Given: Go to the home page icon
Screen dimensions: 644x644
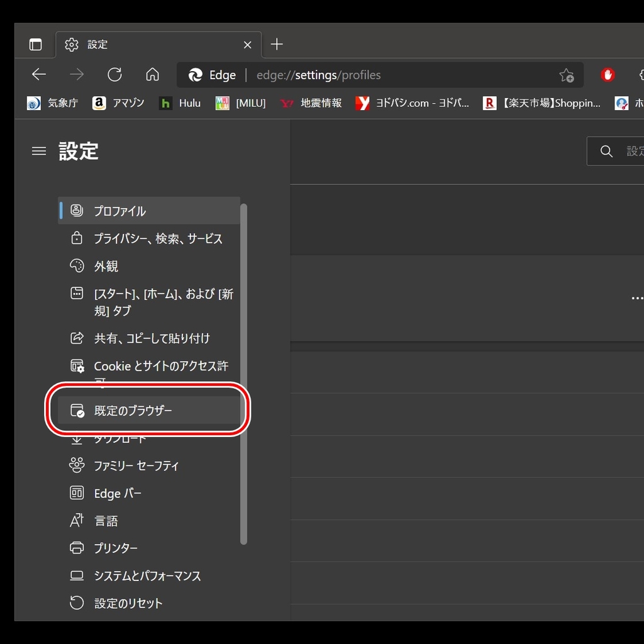Looking at the screenshot, I should (x=152, y=75).
